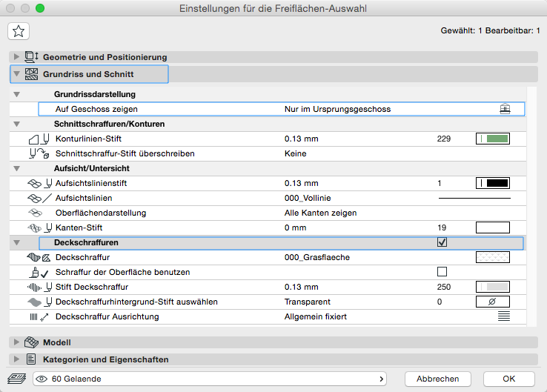Disable the Deckschraffuren checkbox
This screenshot has width=547, height=392.
(x=442, y=242)
